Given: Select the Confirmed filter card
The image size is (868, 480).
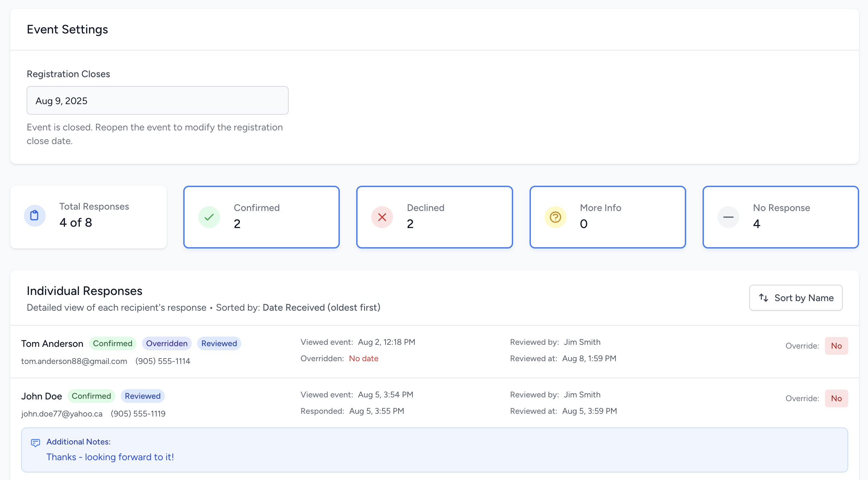Looking at the screenshot, I should pos(261,217).
